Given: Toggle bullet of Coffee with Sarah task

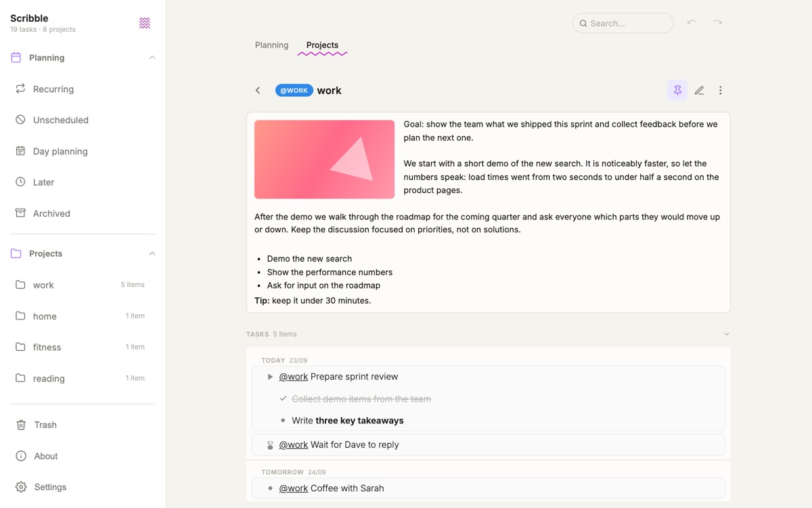Looking at the screenshot, I should [x=270, y=488].
